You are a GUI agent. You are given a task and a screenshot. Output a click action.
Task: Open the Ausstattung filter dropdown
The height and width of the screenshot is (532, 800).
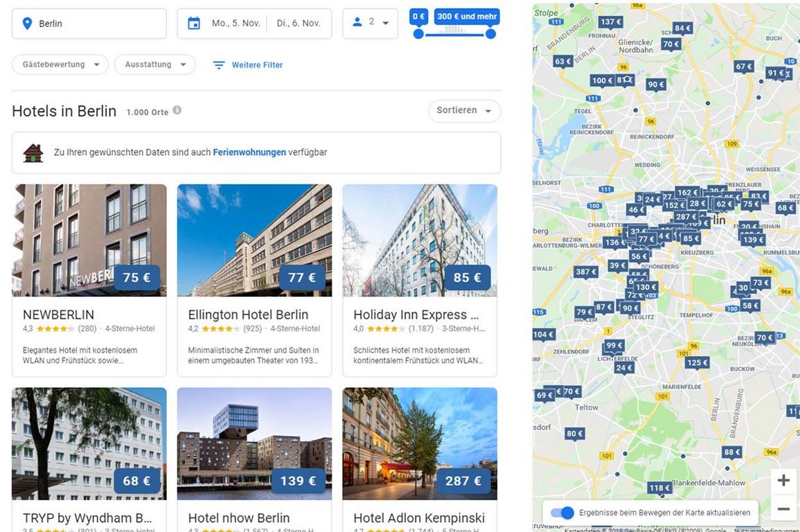154,65
